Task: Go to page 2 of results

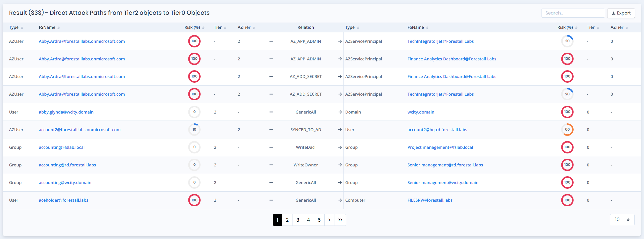Action: 287,220
